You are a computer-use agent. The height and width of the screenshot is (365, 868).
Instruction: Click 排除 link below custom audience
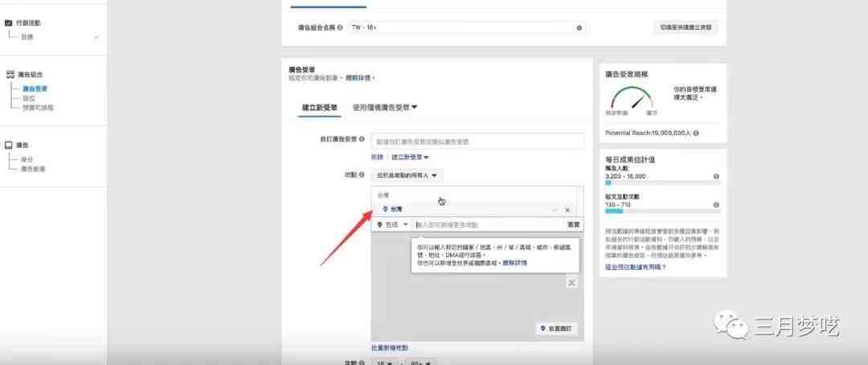pos(377,158)
